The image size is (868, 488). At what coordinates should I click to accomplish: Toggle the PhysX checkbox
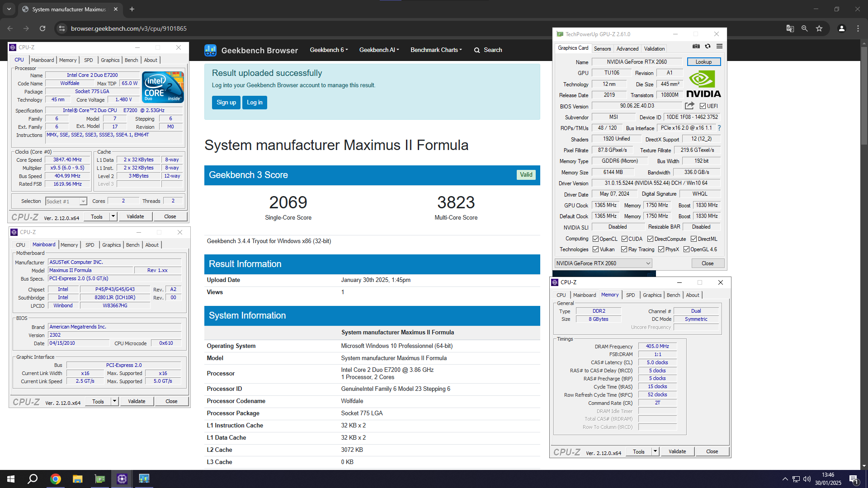click(x=661, y=249)
